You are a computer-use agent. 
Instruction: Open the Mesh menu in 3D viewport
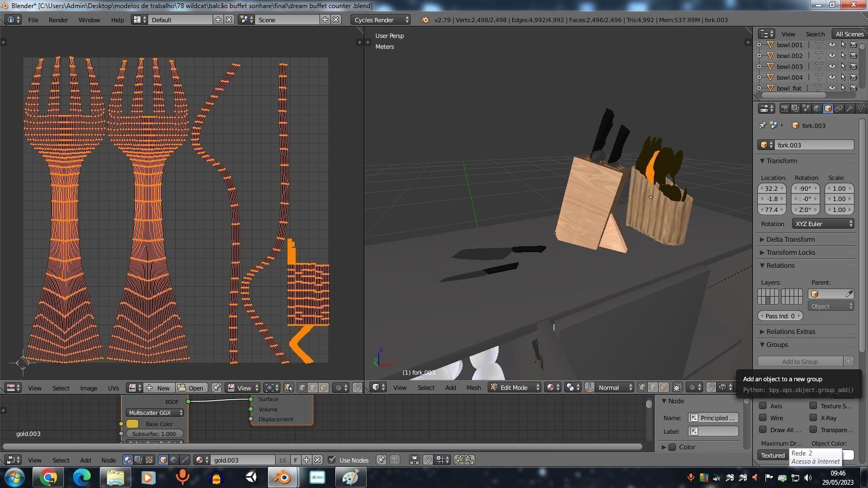(x=473, y=387)
